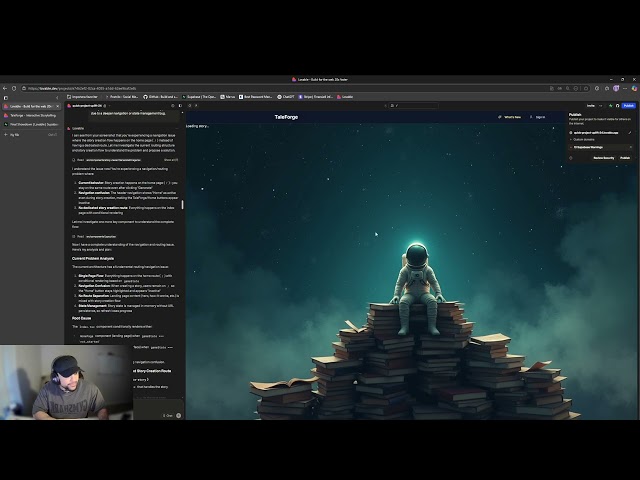
Task: Click the Invite button
Action: tap(591, 106)
